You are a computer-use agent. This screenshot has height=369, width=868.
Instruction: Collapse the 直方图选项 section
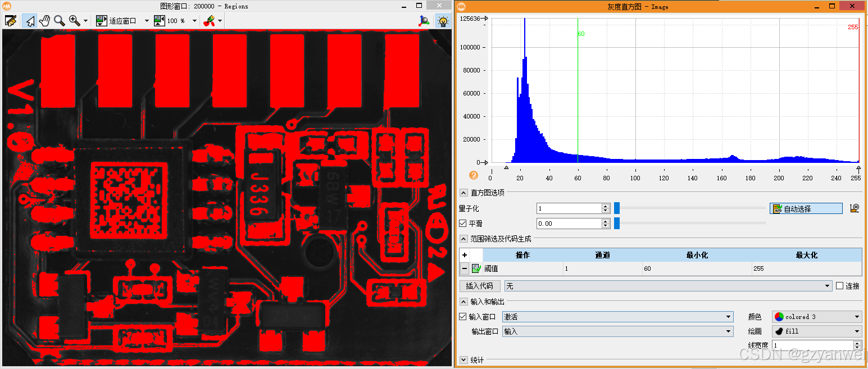tap(463, 193)
